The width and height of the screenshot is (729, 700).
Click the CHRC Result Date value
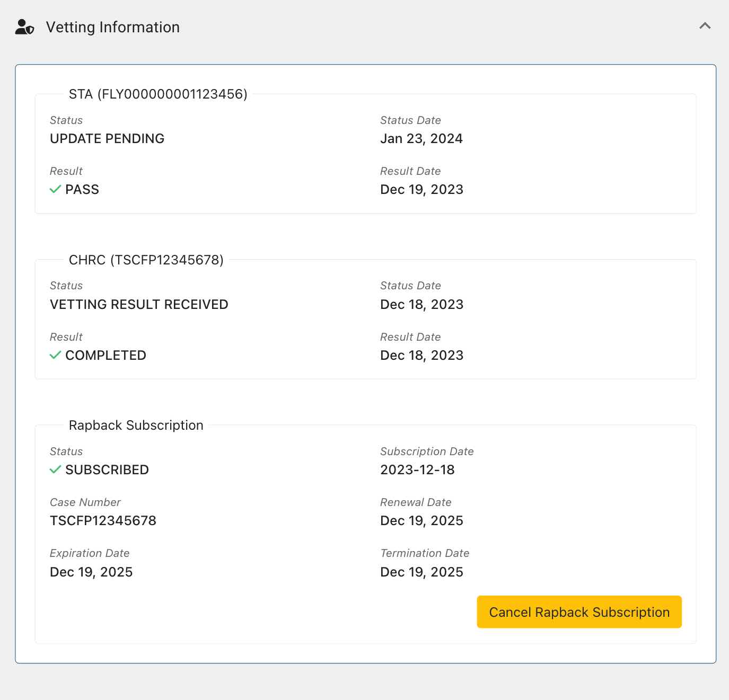click(x=421, y=356)
